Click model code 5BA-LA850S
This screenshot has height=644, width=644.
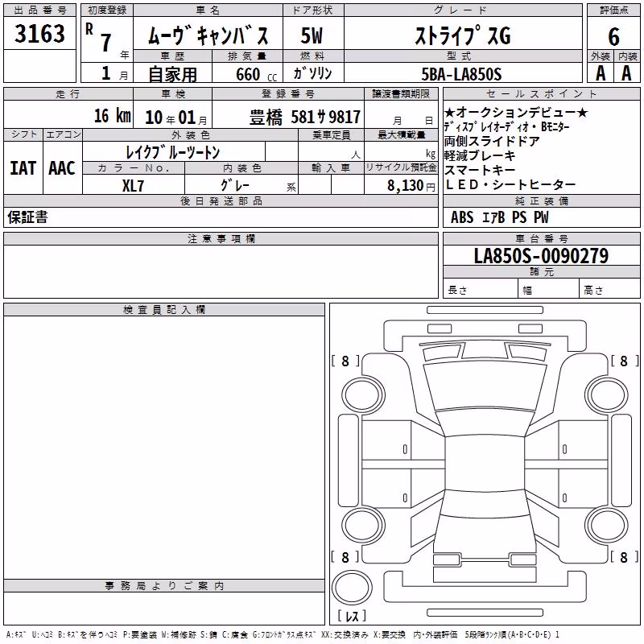click(461, 74)
